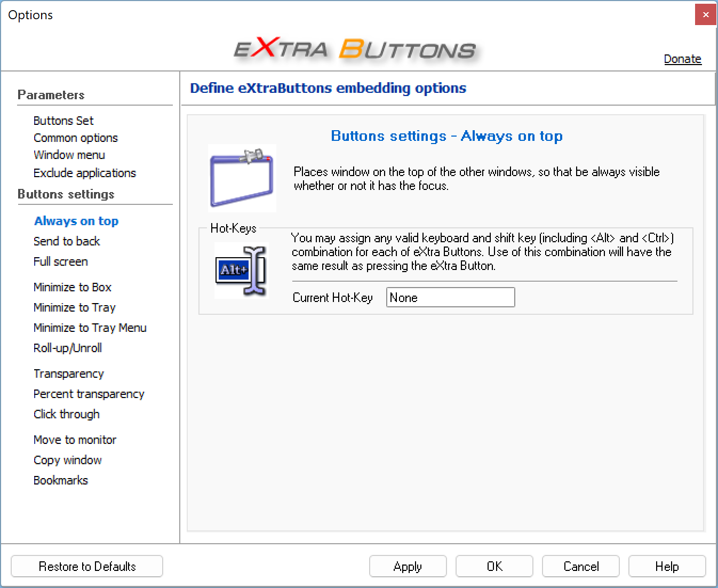
Task: Click the pinned window illustration icon
Action: point(242,178)
